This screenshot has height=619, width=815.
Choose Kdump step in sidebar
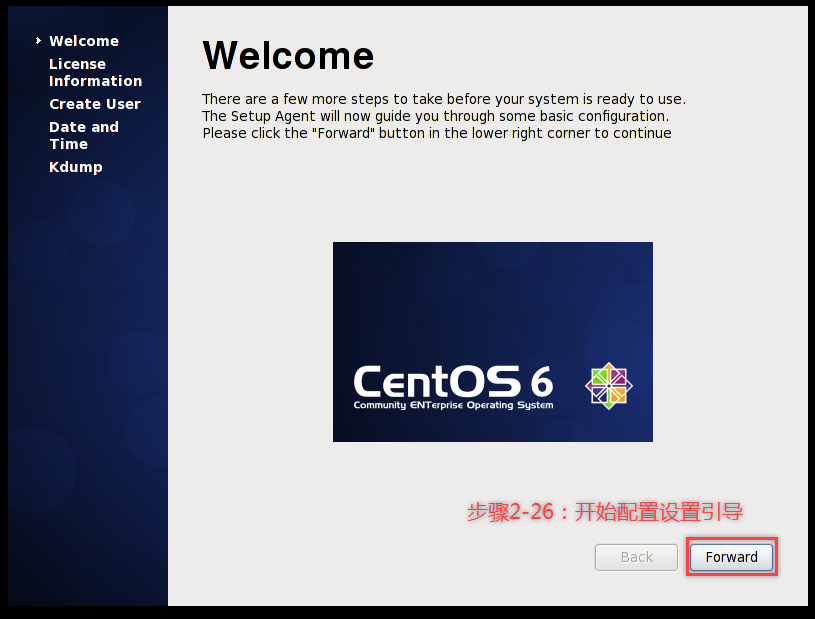click(76, 167)
